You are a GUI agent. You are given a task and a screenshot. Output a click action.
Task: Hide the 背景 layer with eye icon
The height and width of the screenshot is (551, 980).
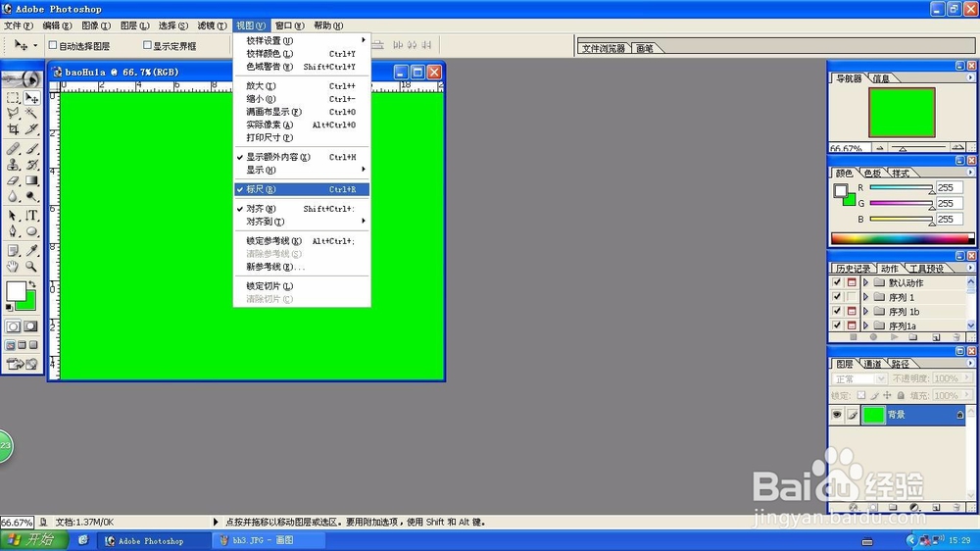(837, 415)
